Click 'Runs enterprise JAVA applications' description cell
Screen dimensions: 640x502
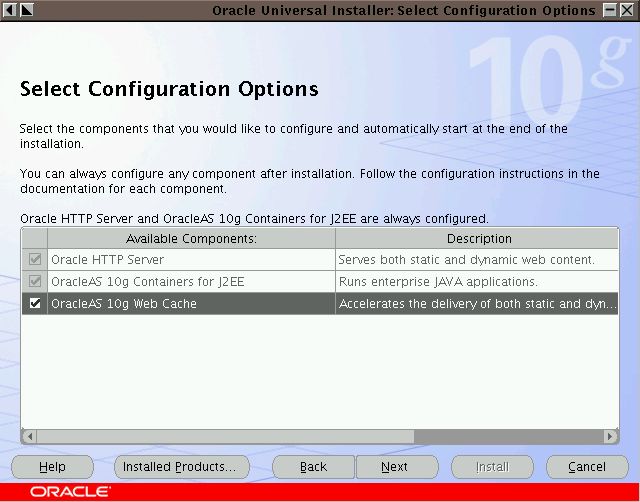tap(477, 282)
